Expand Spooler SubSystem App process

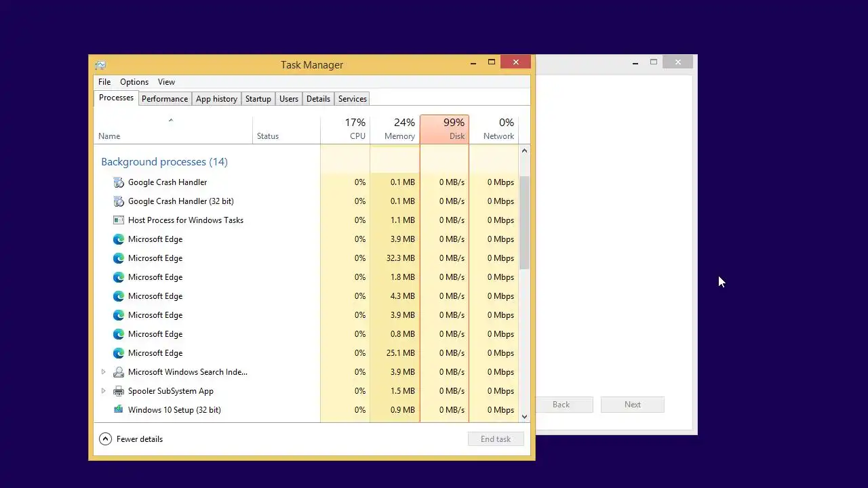pyautogui.click(x=103, y=391)
